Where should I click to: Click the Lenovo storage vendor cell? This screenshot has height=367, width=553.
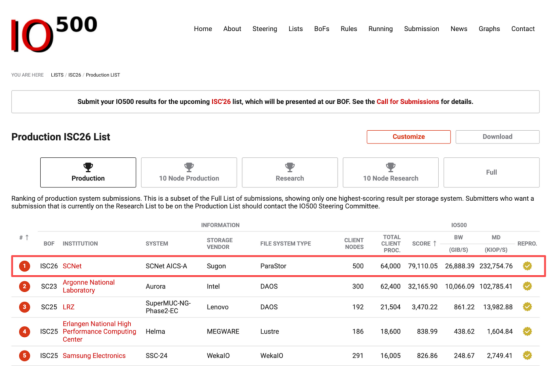coord(217,307)
